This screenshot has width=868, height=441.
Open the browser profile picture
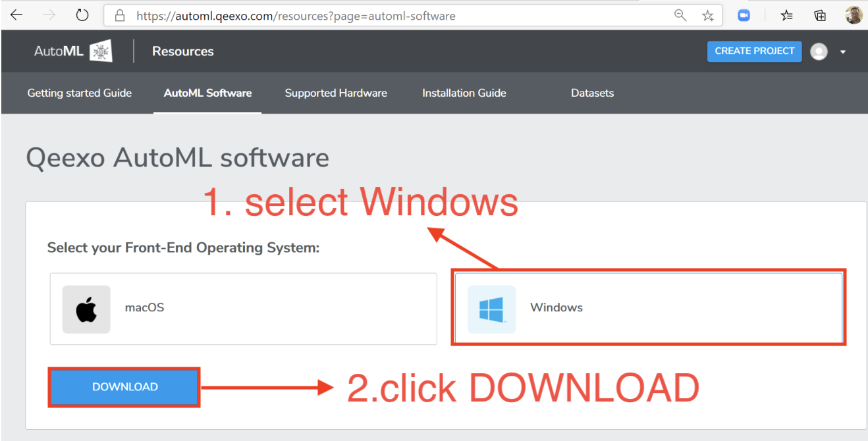click(854, 15)
